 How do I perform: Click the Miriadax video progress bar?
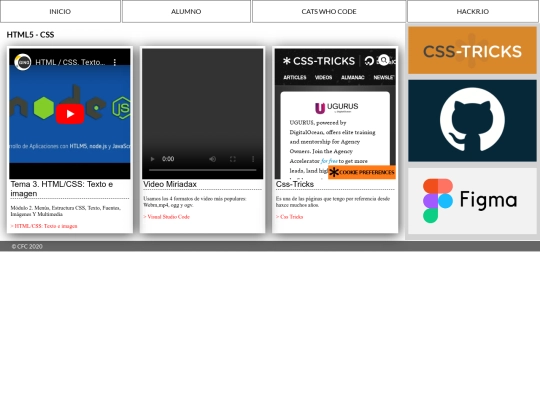[x=202, y=170]
